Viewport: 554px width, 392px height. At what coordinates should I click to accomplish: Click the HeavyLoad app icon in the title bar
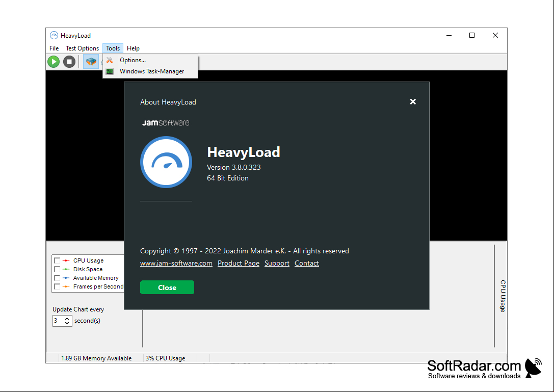coord(54,35)
